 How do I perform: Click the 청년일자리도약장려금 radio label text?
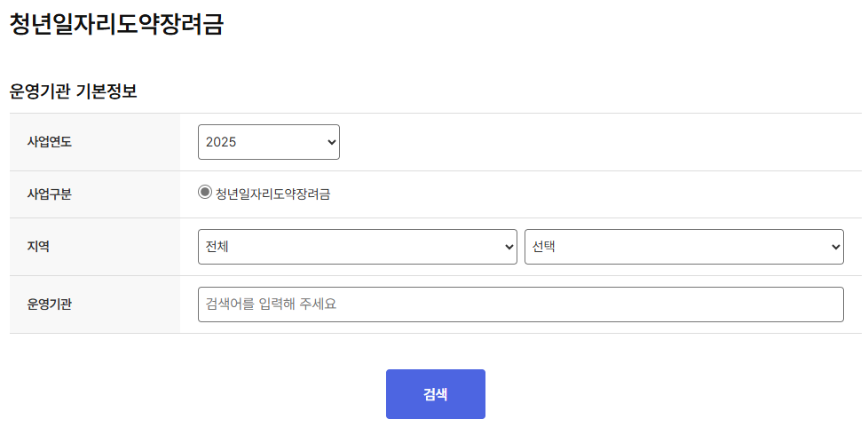coord(272,194)
